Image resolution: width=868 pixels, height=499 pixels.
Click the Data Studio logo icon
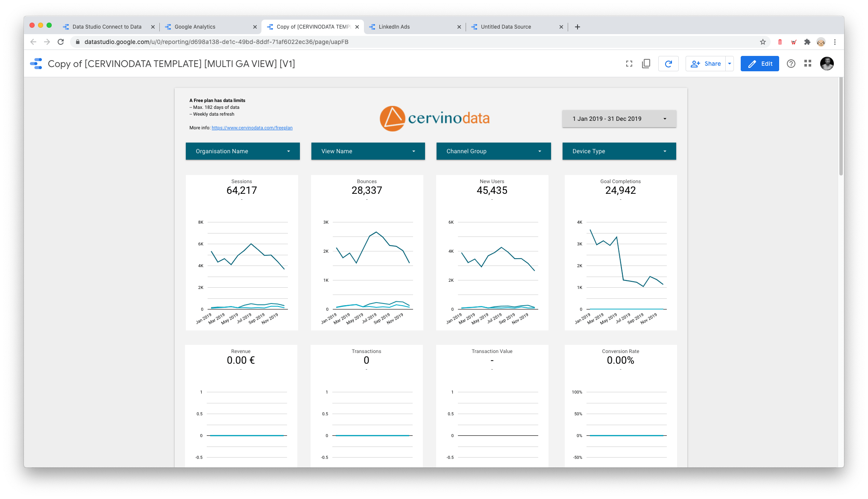(36, 64)
